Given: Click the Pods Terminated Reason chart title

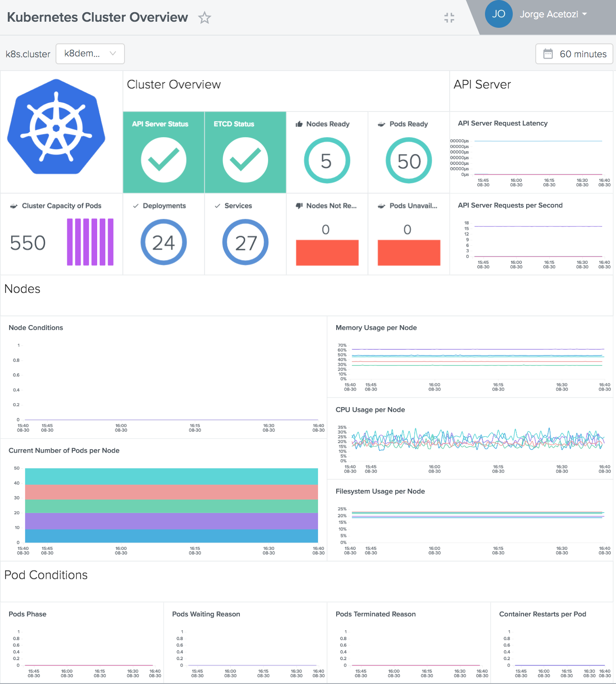Looking at the screenshot, I should [x=376, y=614].
